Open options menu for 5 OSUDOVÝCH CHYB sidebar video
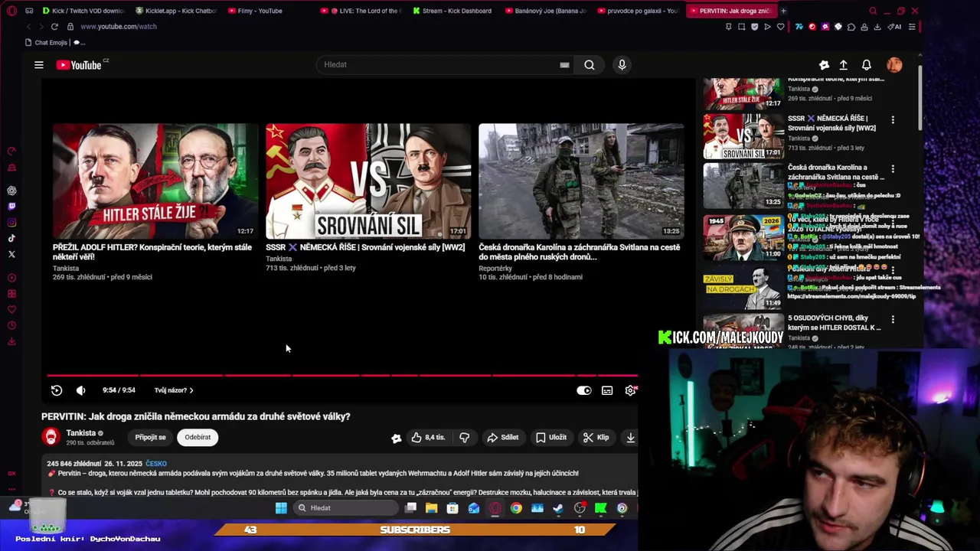 click(893, 319)
